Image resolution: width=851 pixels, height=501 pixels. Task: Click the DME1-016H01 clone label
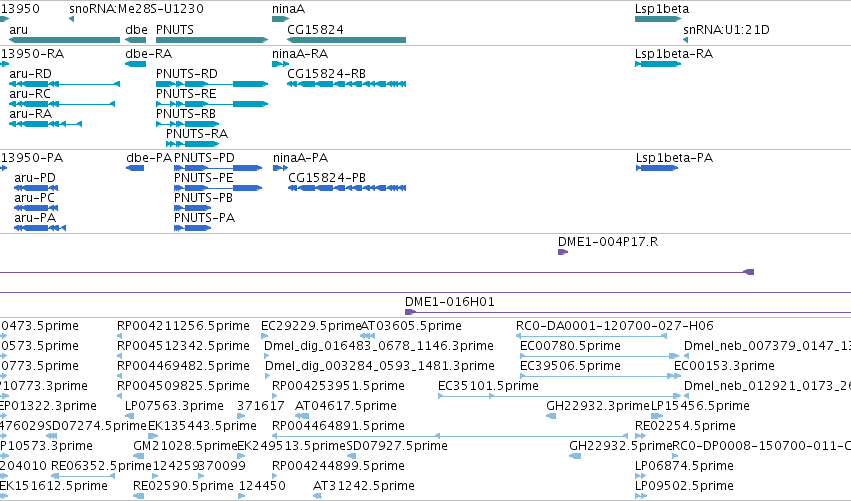(450, 302)
